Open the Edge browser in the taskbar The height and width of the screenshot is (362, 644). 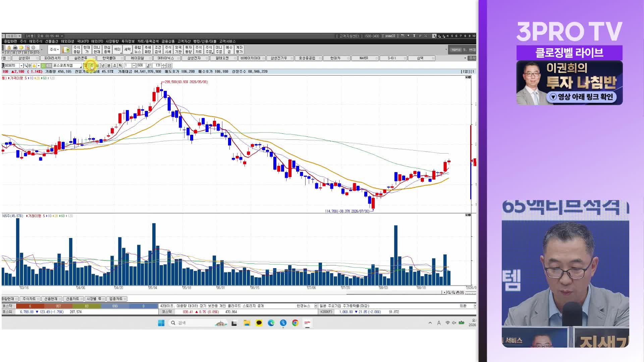click(271, 323)
